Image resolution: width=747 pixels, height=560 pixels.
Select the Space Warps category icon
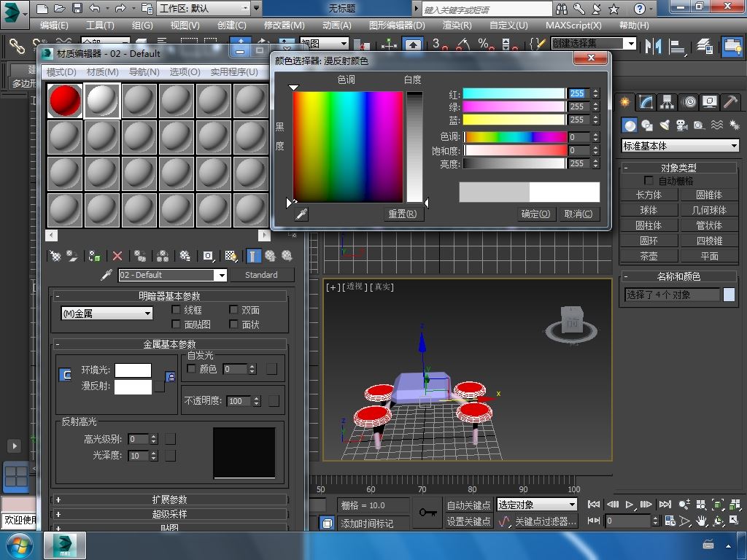716,125
